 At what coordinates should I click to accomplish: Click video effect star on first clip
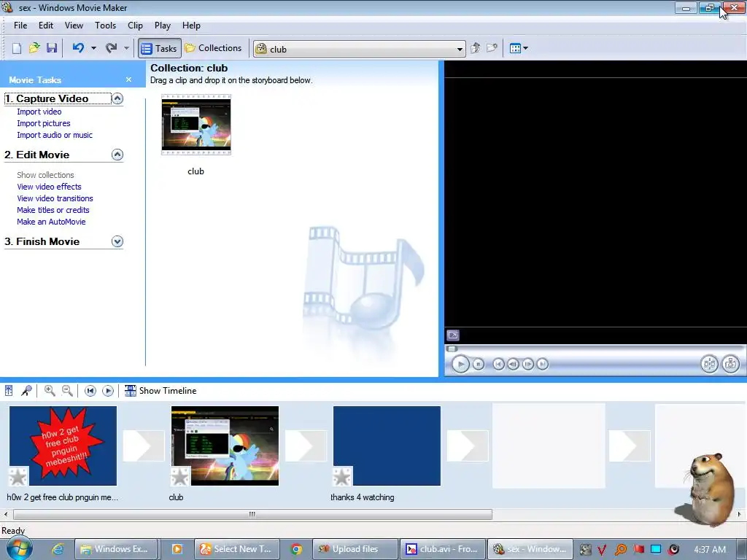coord(18,476)
